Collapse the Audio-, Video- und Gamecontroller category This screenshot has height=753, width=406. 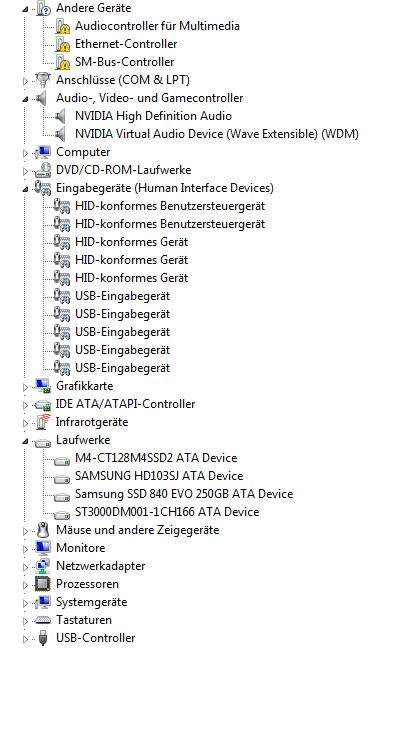[25, 99]
